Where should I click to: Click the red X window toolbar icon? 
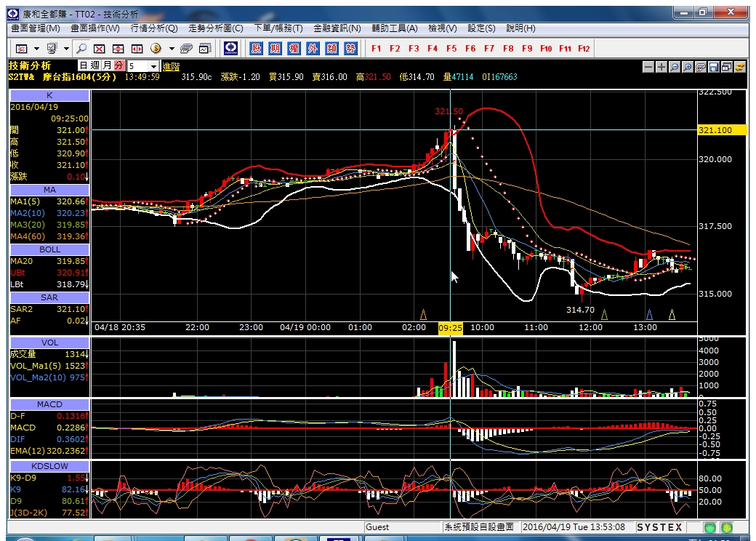point(100,48)
